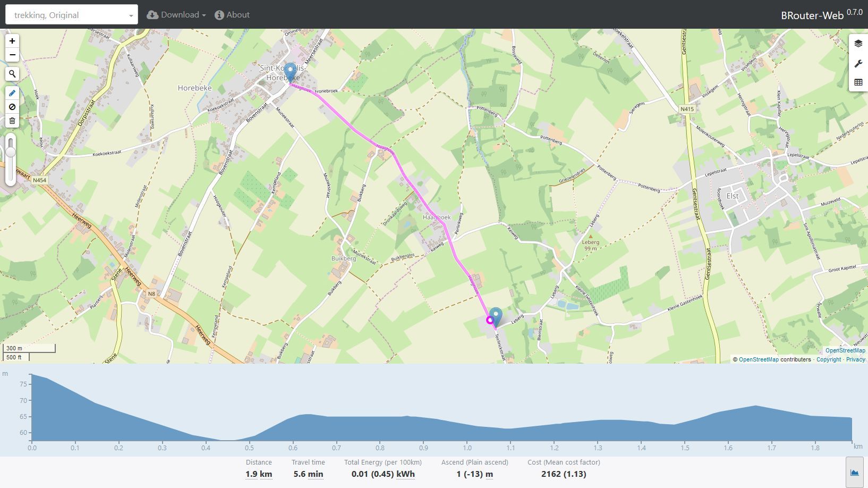The height and width of the screenshot is (488, 868).
Task: Click the BRouter-Web title
Action: tap(812, 15)
